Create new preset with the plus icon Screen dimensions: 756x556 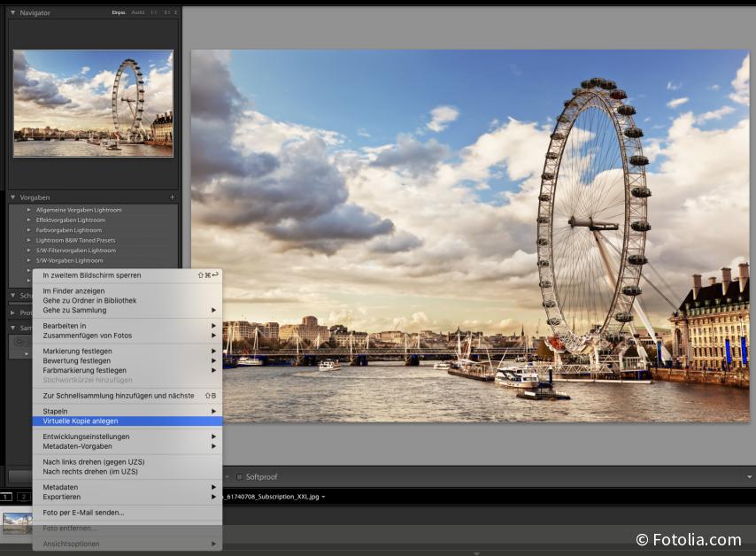tap(173, 197)
